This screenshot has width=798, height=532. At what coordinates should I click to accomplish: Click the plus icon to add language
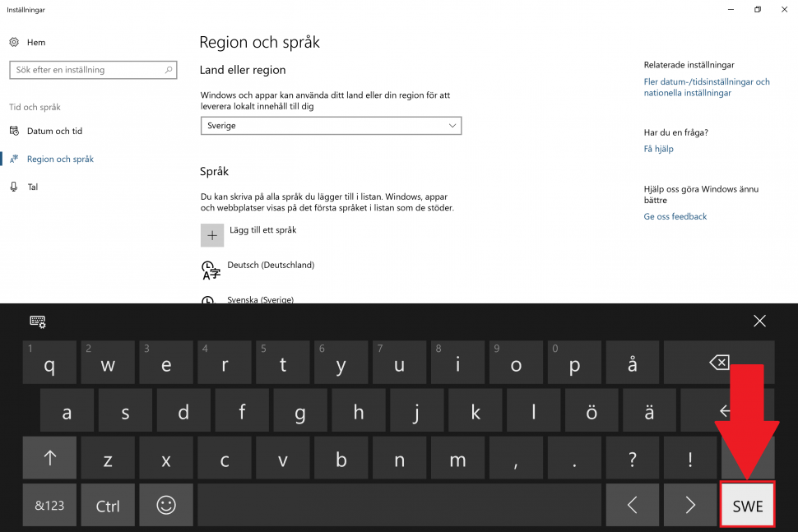click(212, 235)
